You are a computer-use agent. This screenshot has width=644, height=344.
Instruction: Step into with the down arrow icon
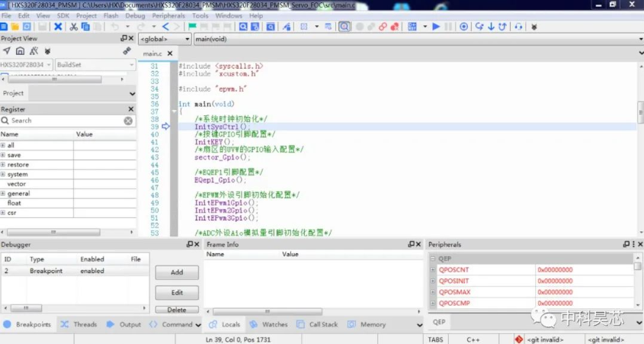(x=492, y=27)
